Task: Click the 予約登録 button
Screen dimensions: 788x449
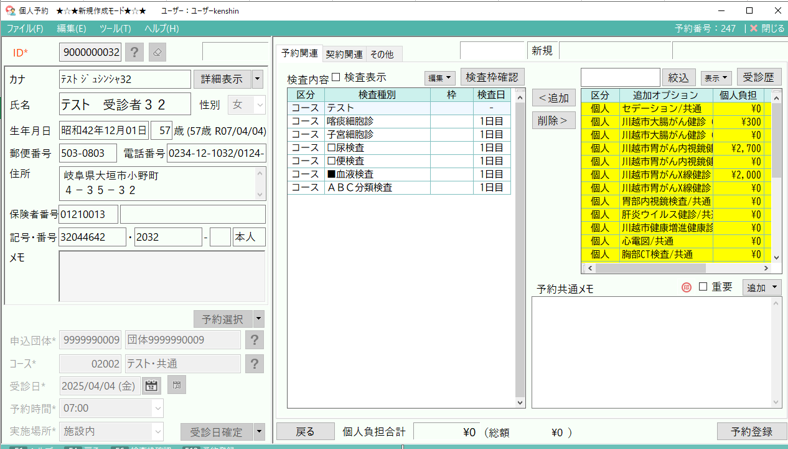Action: 751,432
